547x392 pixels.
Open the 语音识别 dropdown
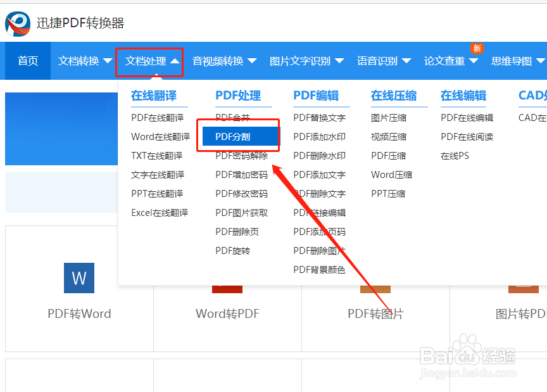click(x=384, y=61)
